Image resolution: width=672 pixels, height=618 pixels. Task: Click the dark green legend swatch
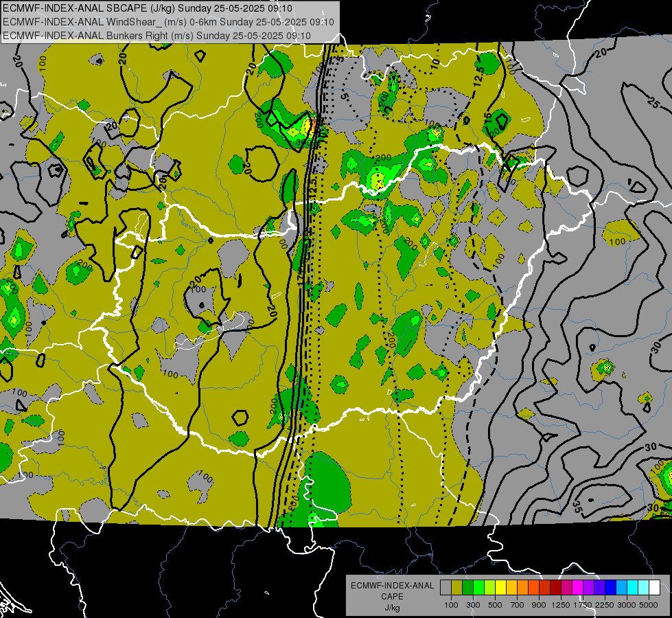(x=467, y=588)
